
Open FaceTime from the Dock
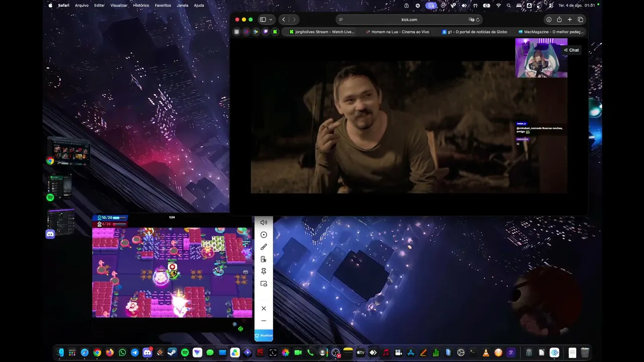tap(298, 353)
